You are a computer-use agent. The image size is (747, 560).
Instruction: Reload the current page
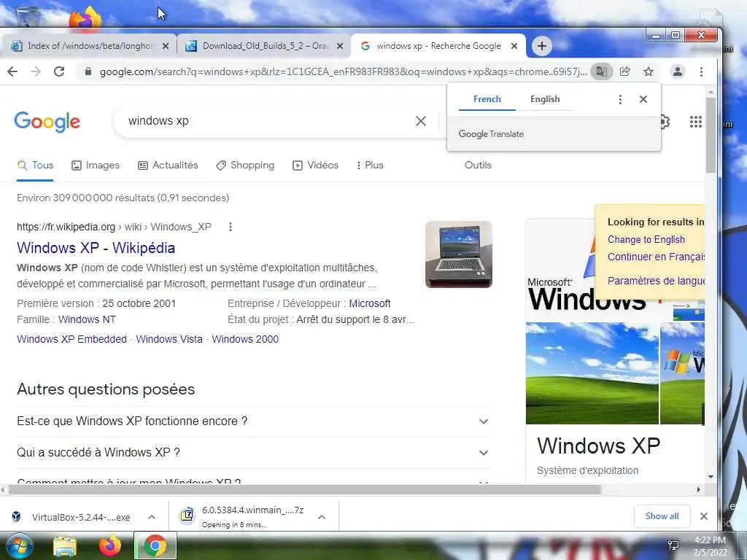[x=59, y=72]
